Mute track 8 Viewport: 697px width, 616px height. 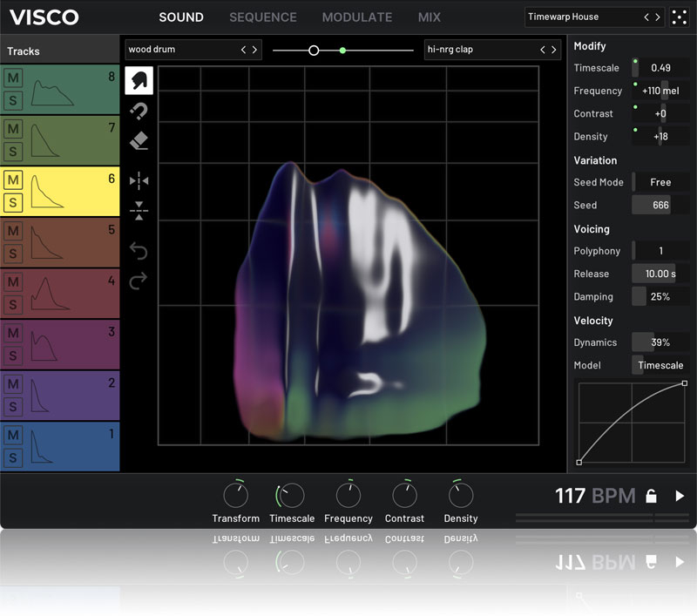coord(13,78)
